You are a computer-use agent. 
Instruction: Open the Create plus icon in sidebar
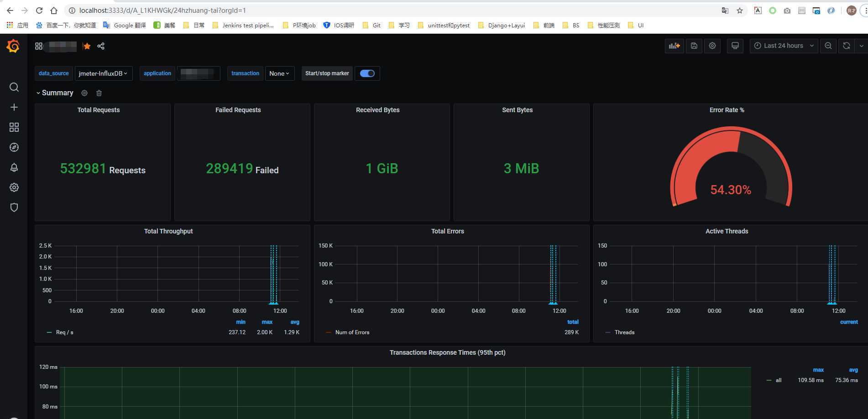pyautogui.click(x=14, y=107)
